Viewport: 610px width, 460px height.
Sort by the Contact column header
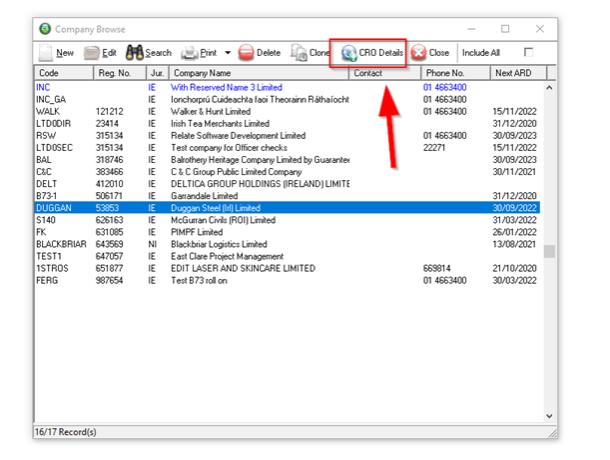(385, 73)
